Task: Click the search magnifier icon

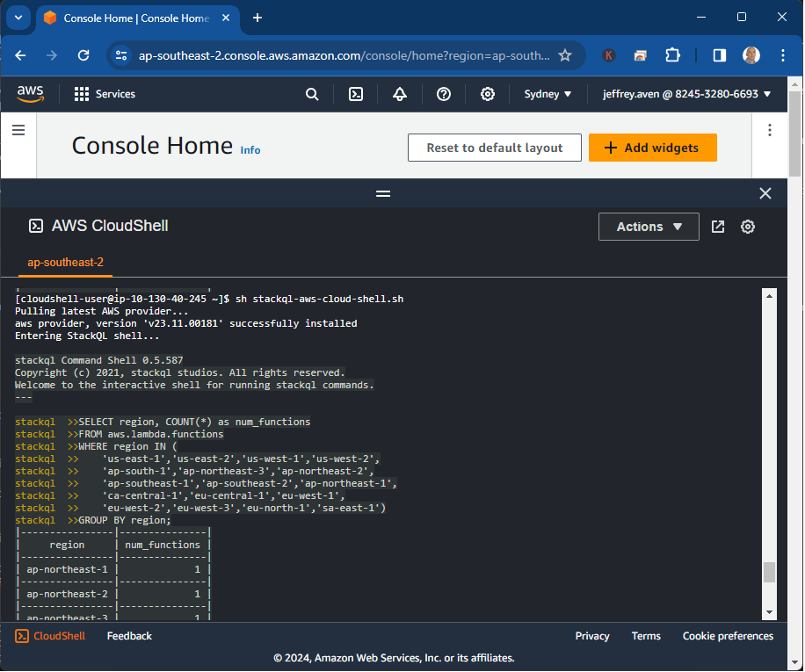Action: pyautogui.click(x=311, y=94)
